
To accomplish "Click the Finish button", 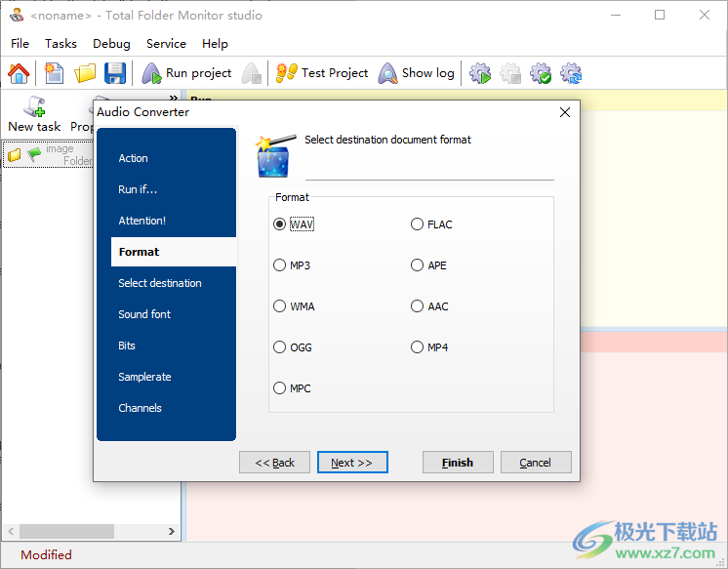I will click(458, 463).
